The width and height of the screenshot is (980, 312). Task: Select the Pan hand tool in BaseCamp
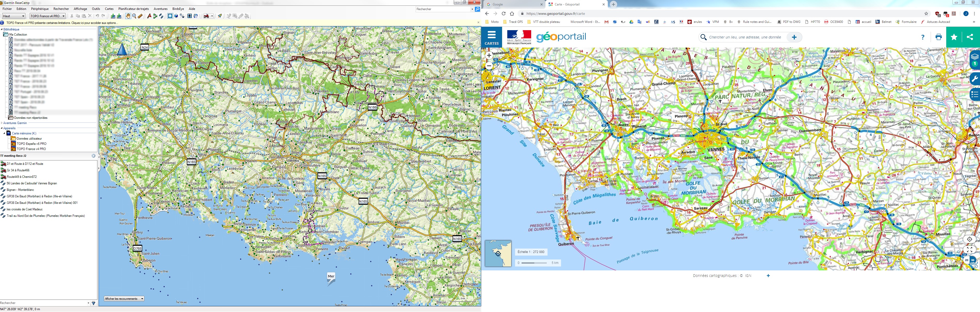click(x=128, y=16)
